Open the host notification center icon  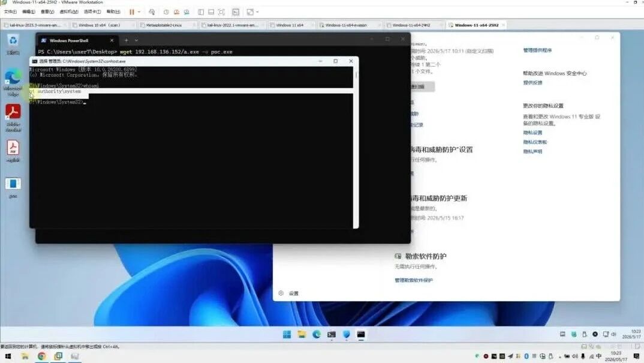click(637, 356)
